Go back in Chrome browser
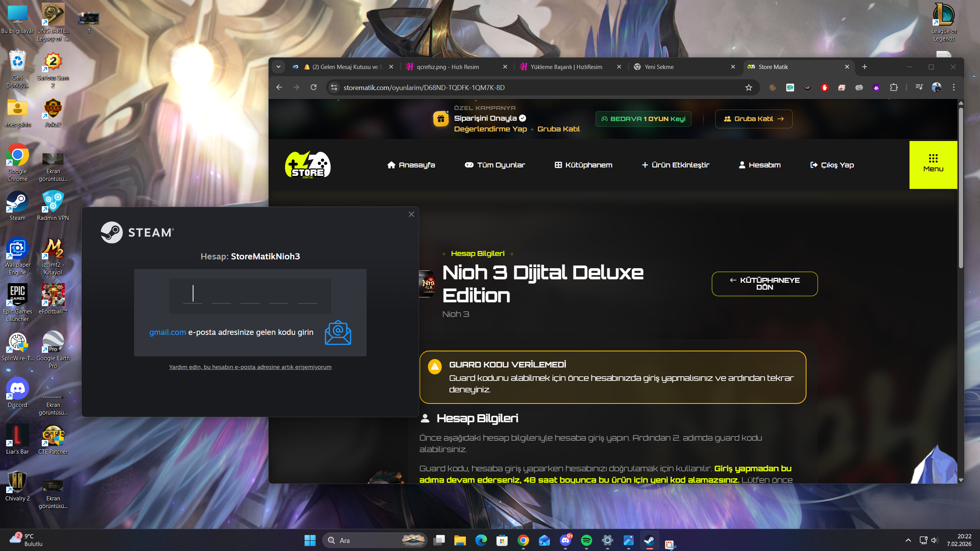 tap(279, 87)
